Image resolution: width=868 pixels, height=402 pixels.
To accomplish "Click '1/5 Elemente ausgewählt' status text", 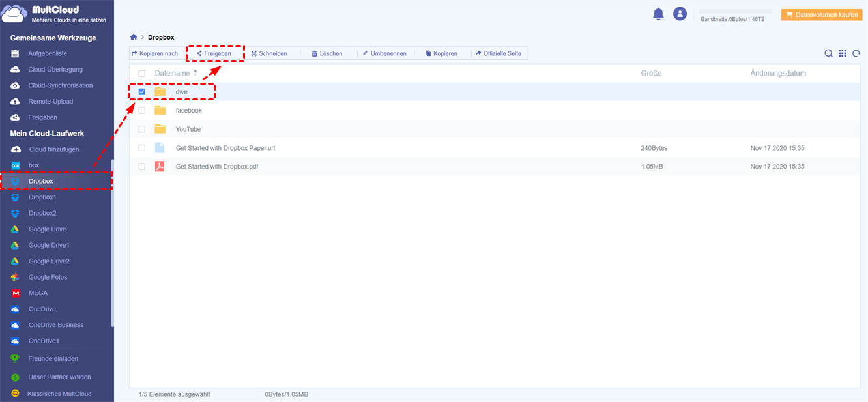I will click(175, 395).
